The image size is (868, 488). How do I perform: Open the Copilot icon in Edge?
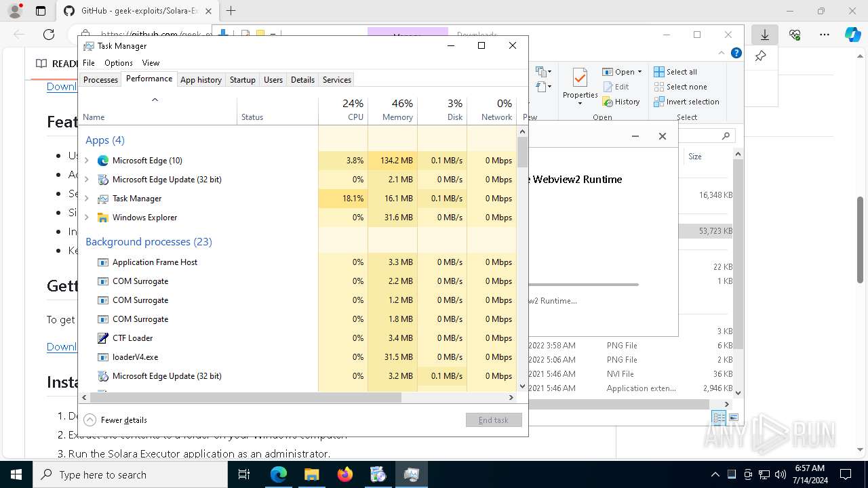[853, 35]
